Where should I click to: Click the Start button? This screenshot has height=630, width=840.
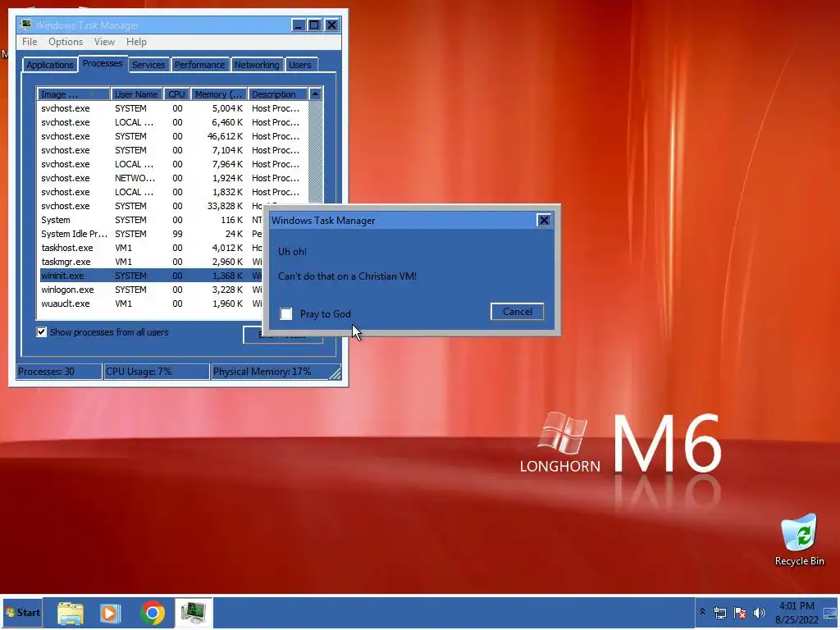(22, 613)
